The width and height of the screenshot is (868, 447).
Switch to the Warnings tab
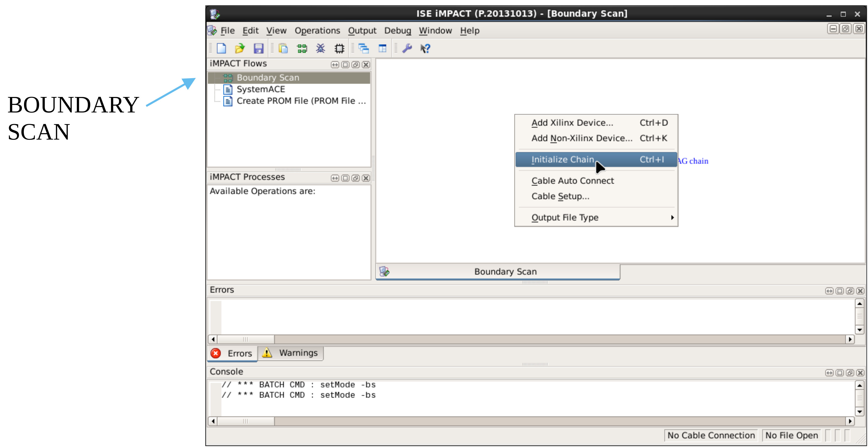(x=290, y=353)
